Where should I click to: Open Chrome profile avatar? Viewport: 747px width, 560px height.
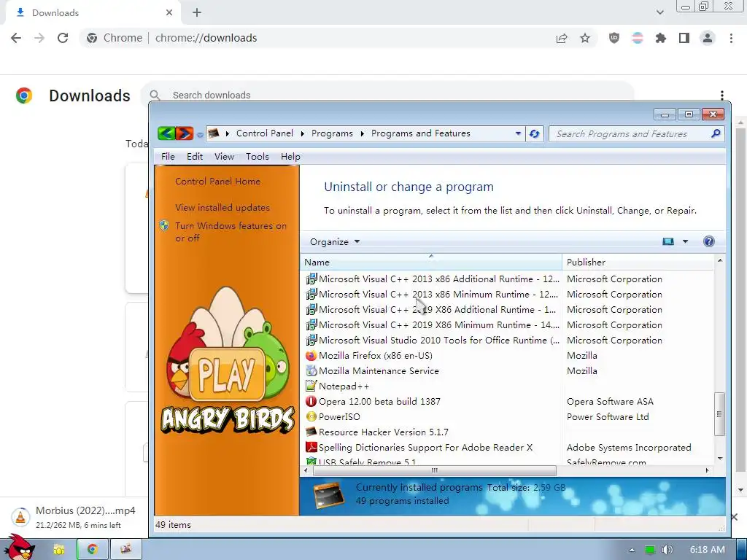(708, 38)
